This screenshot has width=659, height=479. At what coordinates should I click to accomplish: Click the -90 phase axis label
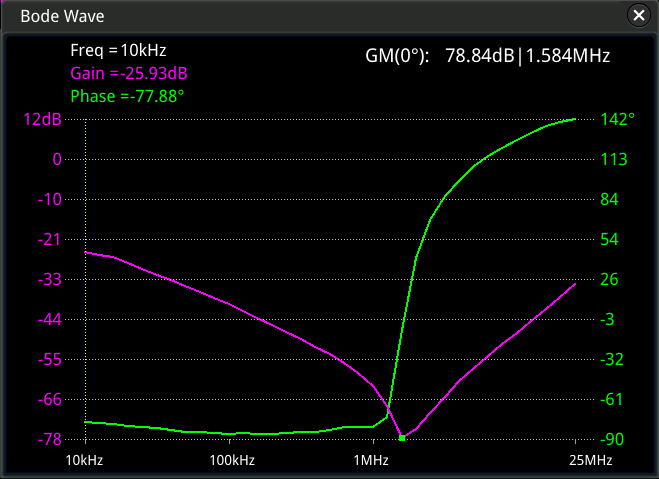[612, 439]
